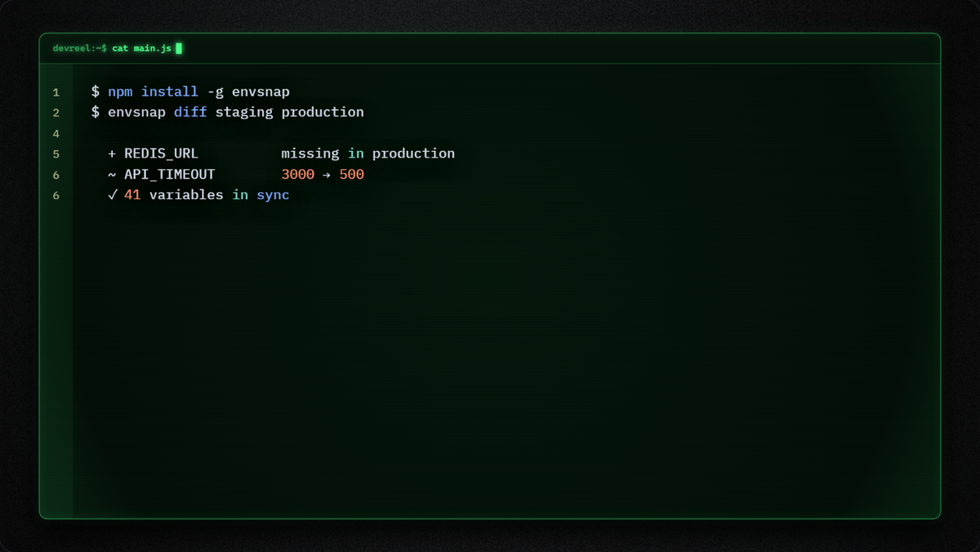Image resolution: width=980 pixels, height=552 pixels.
Task: Click the API_TIMEOUT variable name
Action: pyautogui.click(x=170, y=174)
